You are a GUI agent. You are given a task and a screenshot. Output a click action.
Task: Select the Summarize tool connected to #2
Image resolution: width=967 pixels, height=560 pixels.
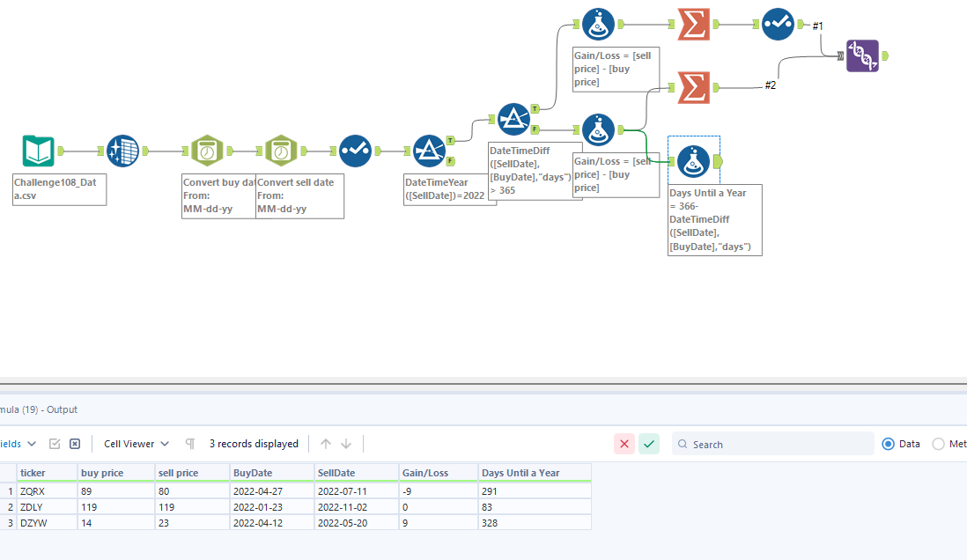pos(693,87)
